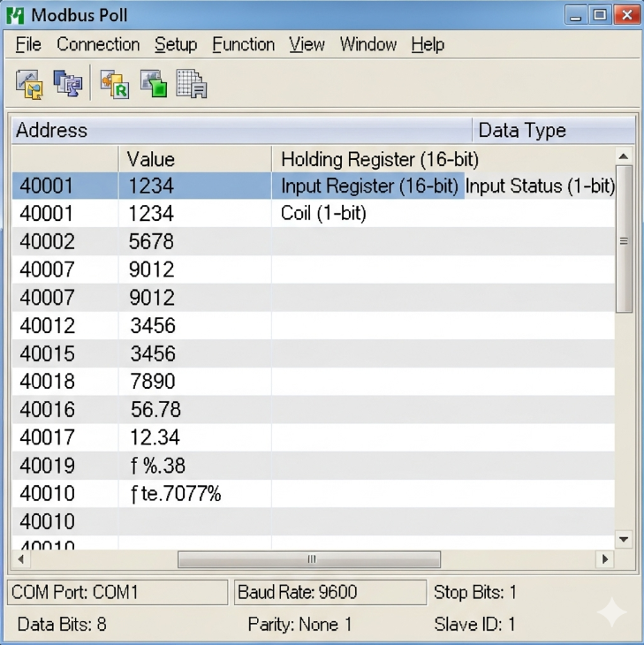The width and height of the screenshot is (644, 645).
Task: Click the Address column header
Action: [241, 131]
